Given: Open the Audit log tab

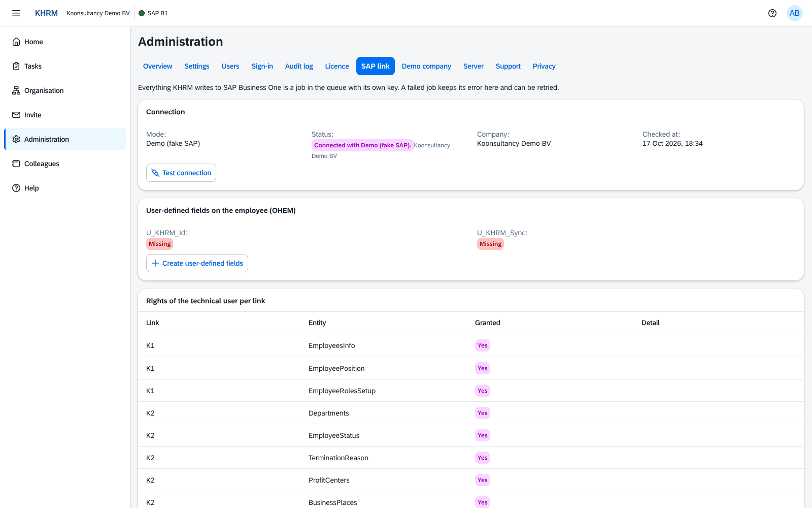Looking at the screenshot, I should click(x=299, y=66).
